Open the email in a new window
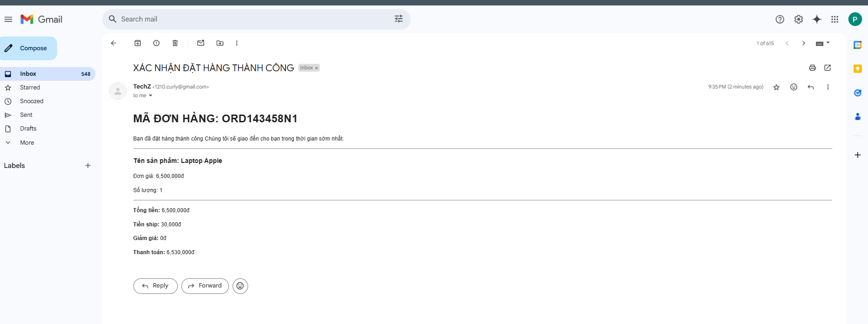 coord(827,68)
